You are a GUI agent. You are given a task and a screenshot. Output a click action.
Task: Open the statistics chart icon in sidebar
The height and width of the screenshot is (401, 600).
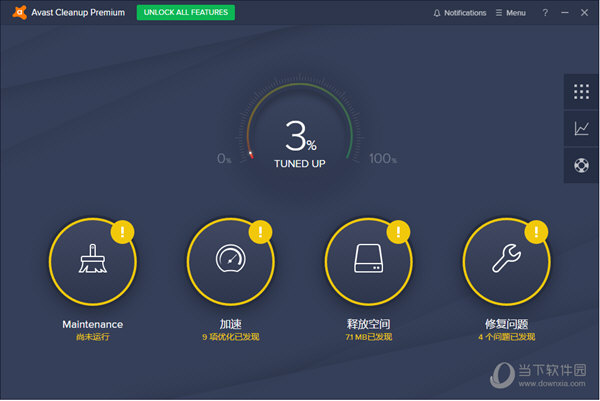(x=581, y=129)
